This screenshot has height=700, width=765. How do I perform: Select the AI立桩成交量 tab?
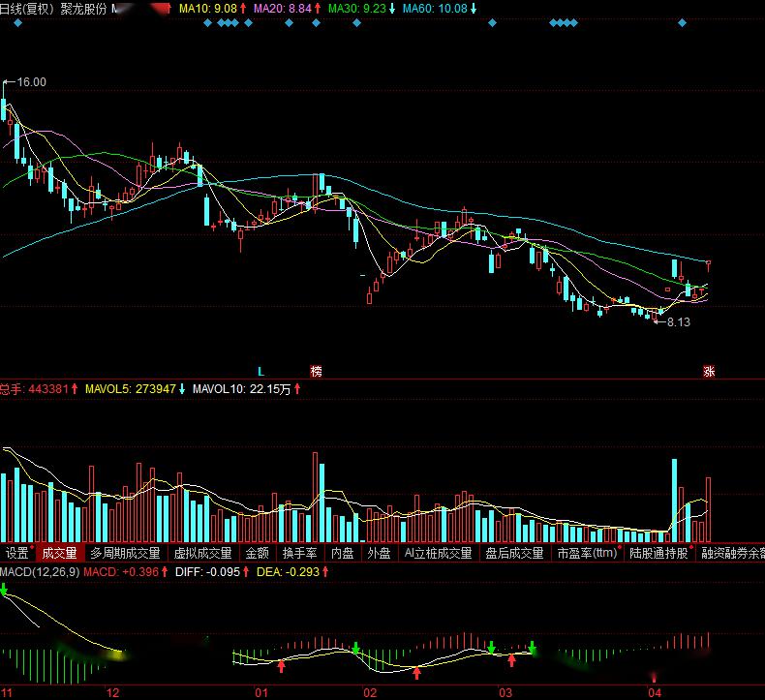pyautogui.click(x=438, y=553)
